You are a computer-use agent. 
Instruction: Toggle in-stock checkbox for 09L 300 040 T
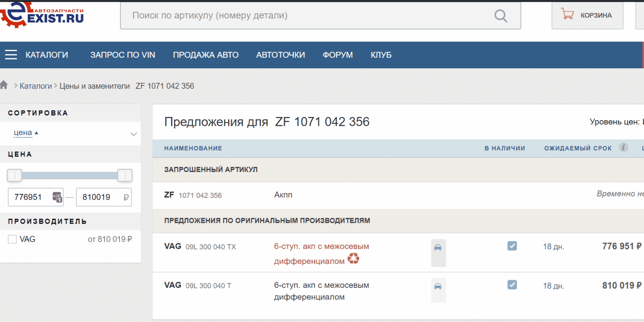[512, 285]
